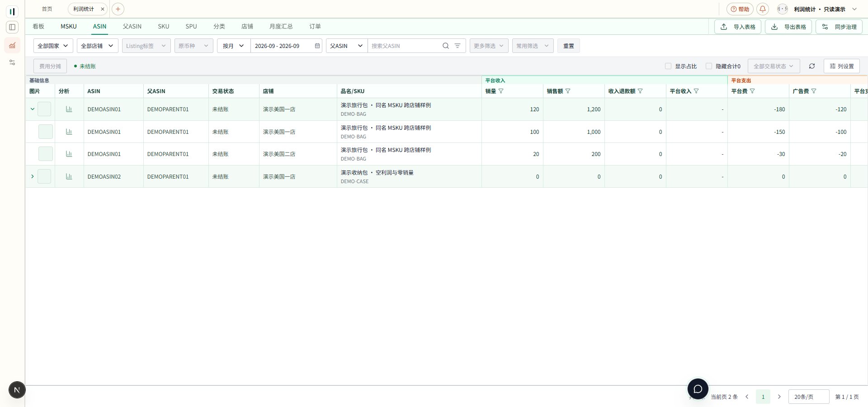Open the 全部国家 dropdown

pos(53,46)
